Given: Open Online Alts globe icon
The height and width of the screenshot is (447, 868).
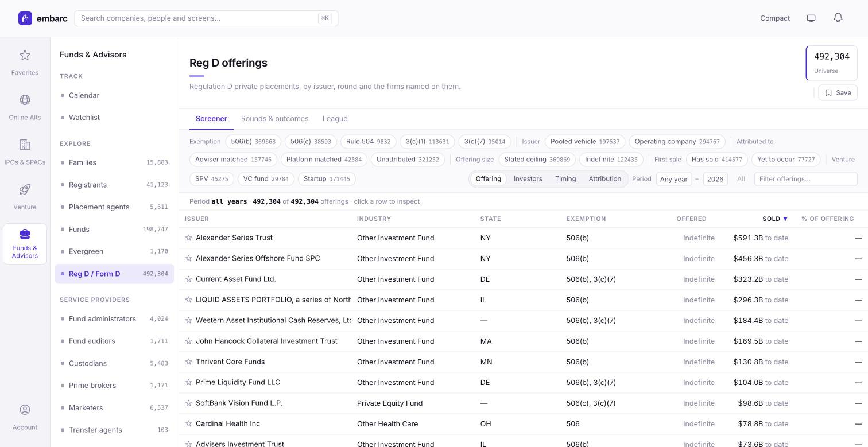Looking at the screenshot, I should [25, 100].
